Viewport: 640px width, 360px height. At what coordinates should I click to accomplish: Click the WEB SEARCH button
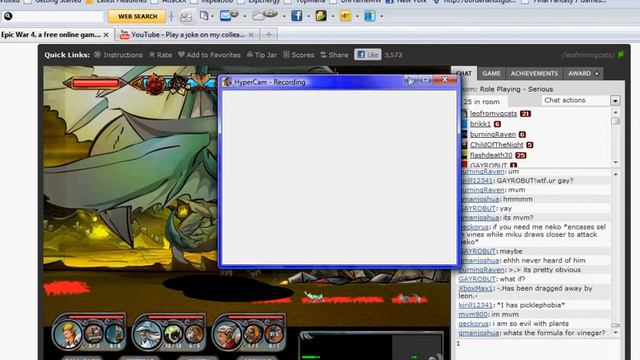[137, 16]
